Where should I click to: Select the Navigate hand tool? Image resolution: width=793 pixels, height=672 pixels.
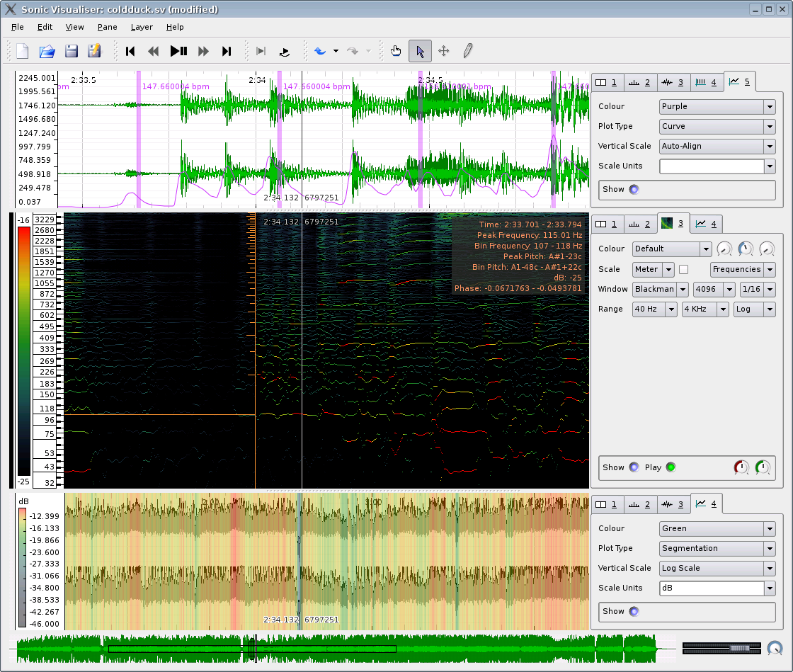pyautogui.click(x=396, y=51)
